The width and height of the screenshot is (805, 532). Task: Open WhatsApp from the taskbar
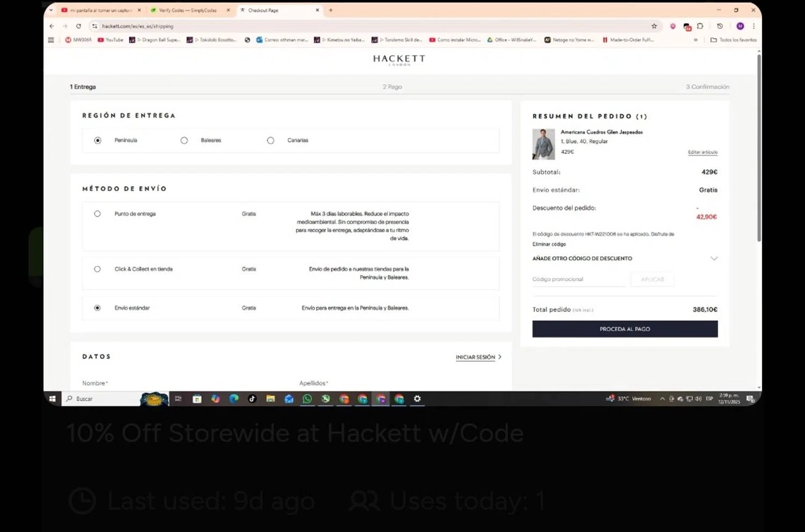pos(307,398)
